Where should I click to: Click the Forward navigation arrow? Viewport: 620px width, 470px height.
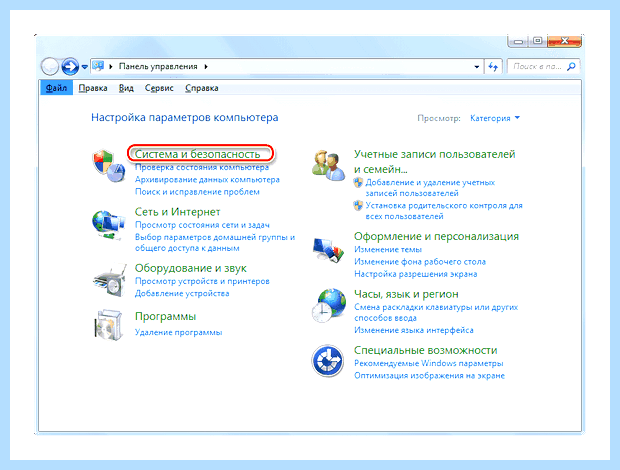point(70,66)
